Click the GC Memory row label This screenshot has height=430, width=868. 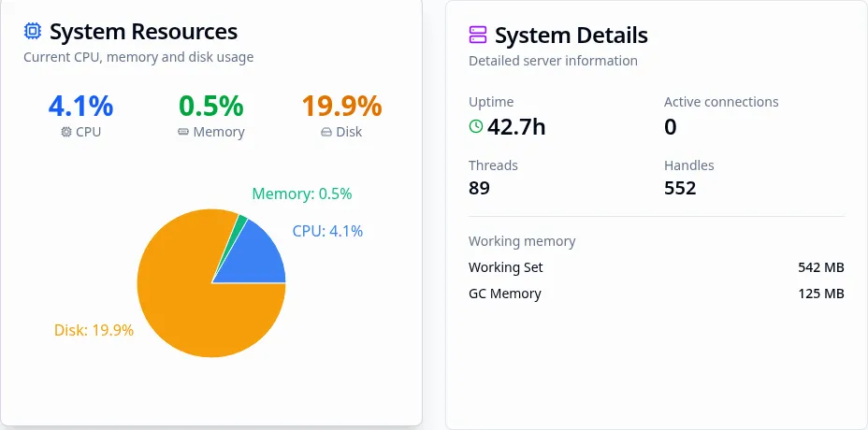pyautogui.click(x=505, y=294)
